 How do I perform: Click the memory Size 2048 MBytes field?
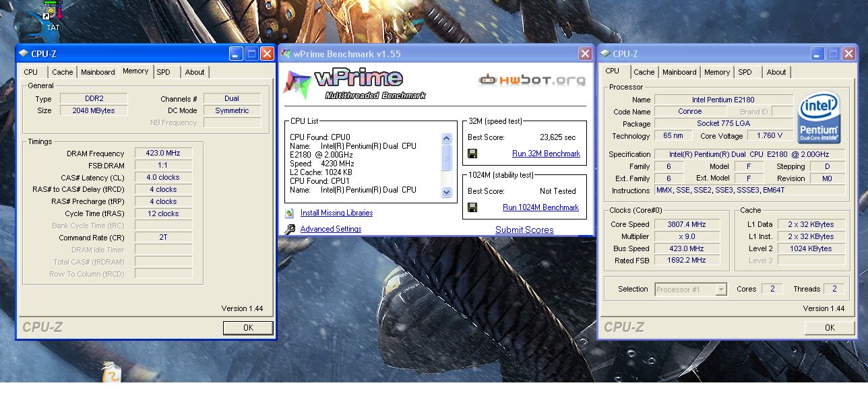click(x=94, y=110)
